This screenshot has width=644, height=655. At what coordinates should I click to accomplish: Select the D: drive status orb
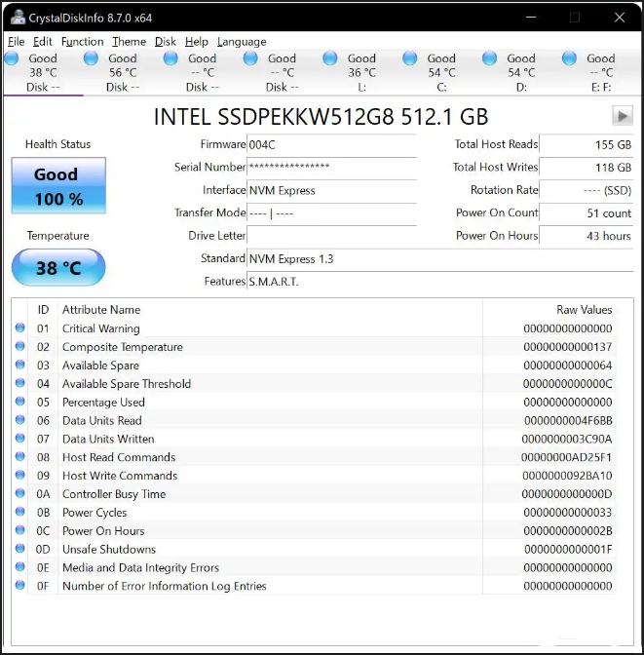489,58
